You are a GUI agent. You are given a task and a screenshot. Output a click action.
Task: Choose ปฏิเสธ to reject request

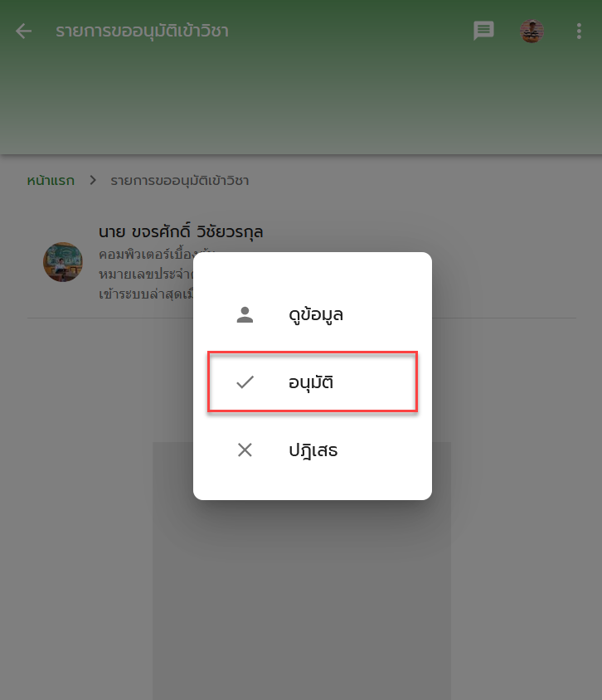coord(313,450)
